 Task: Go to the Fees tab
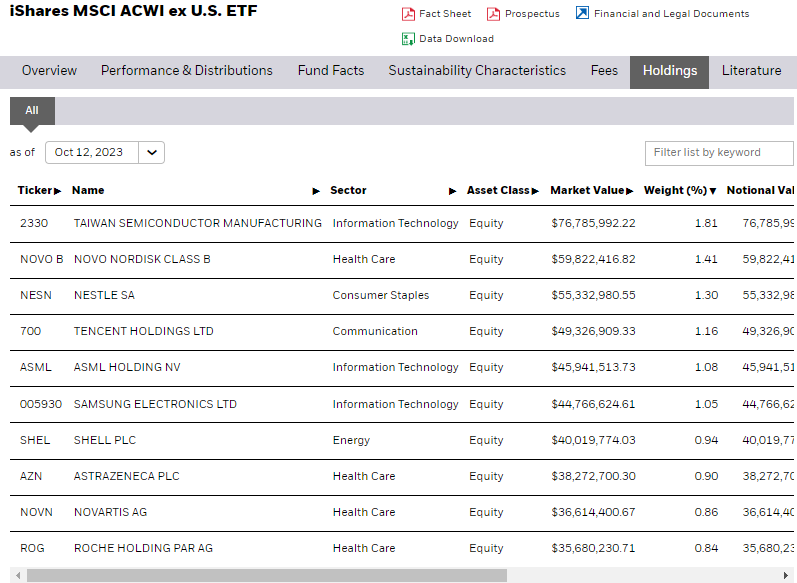[x=604, y=71]
